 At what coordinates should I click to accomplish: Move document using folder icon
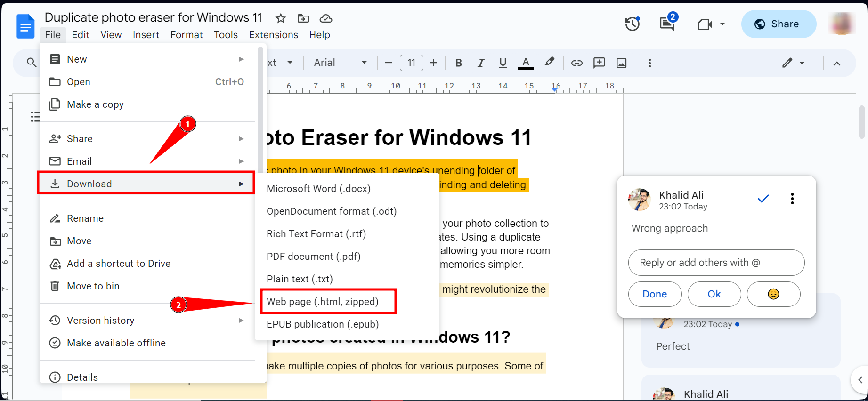tap(303, 18)
